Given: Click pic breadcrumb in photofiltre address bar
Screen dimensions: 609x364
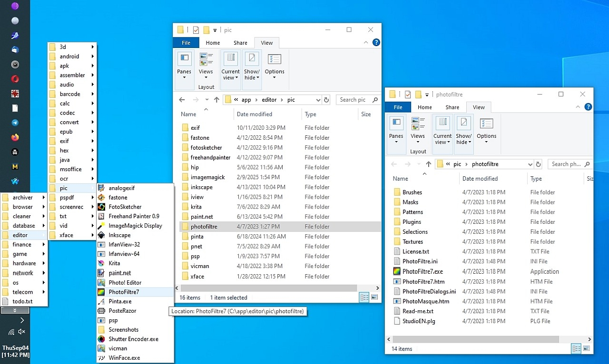Looking at the screenshot, I should point(457,164).
